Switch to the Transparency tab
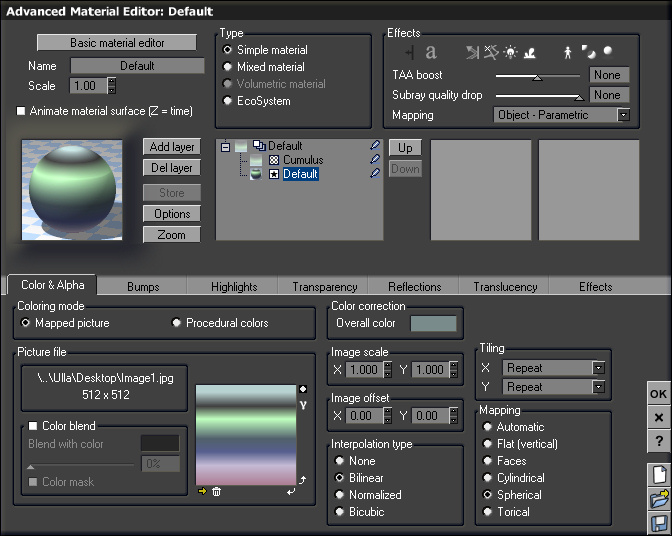Image resolution: width=672 pixels, height=536 pixels. pyautogui.click(x=324, y=287)
